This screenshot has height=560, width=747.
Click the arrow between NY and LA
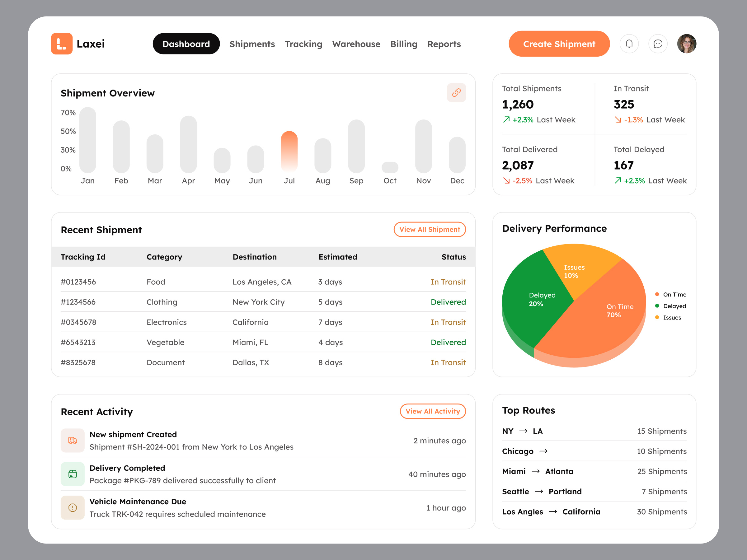[523, 431]
